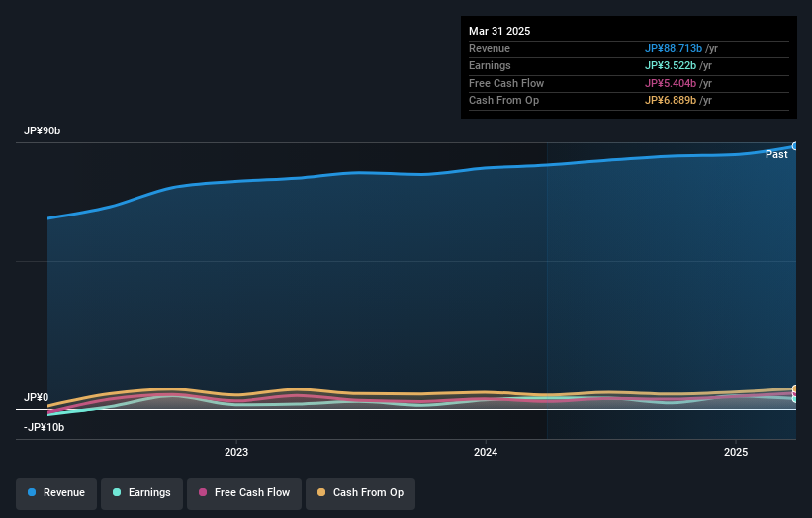Click the Past label on the chart
Screen dimensions: 812x518
pos(776,155)
